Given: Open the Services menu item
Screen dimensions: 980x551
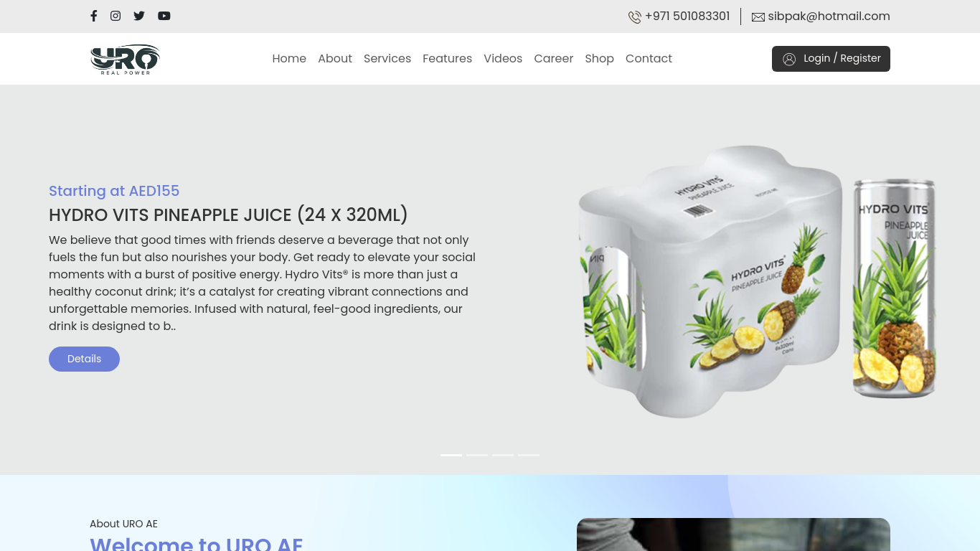Looking at the screenshot, I should point(387,58).
